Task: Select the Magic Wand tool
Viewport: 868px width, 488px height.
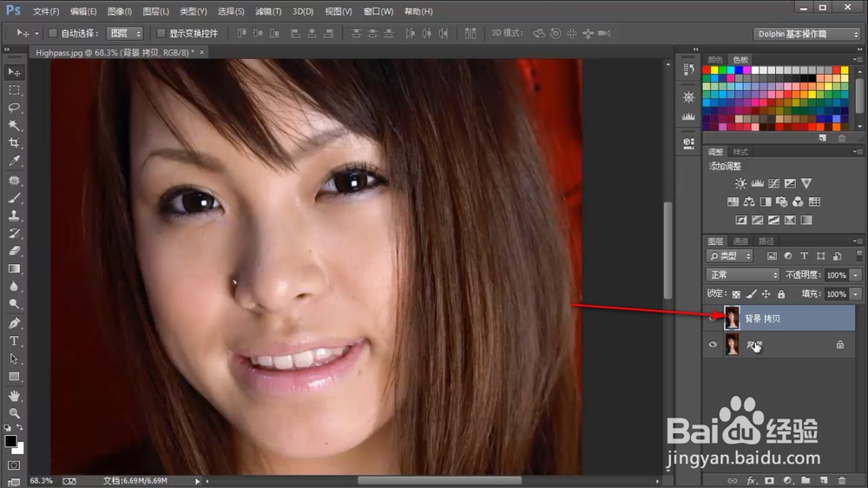Action: tap(15, 125)
